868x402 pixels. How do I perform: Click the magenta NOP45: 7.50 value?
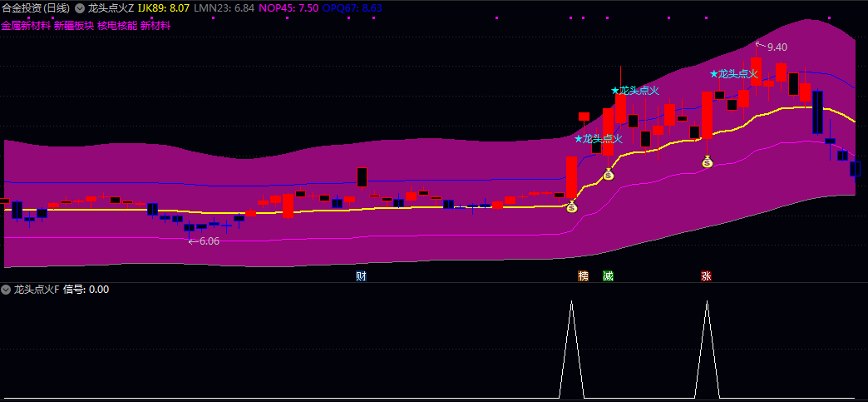[x=289, y=8]
